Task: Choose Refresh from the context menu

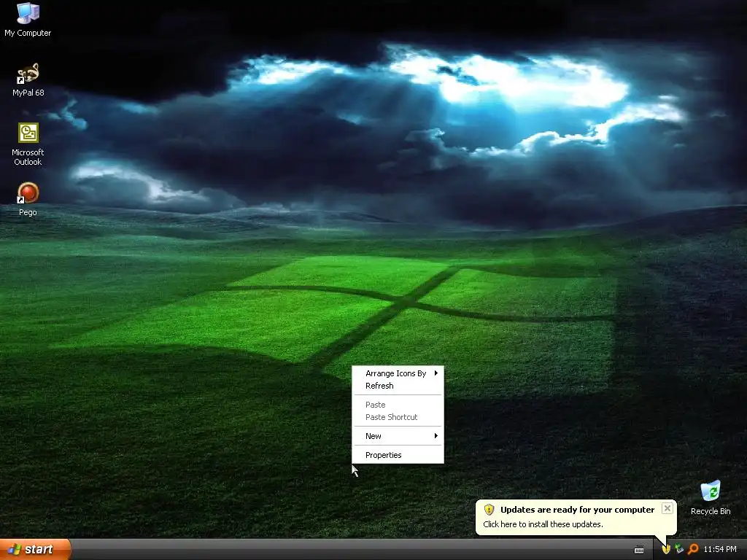Action: click(x=398, y=386)
